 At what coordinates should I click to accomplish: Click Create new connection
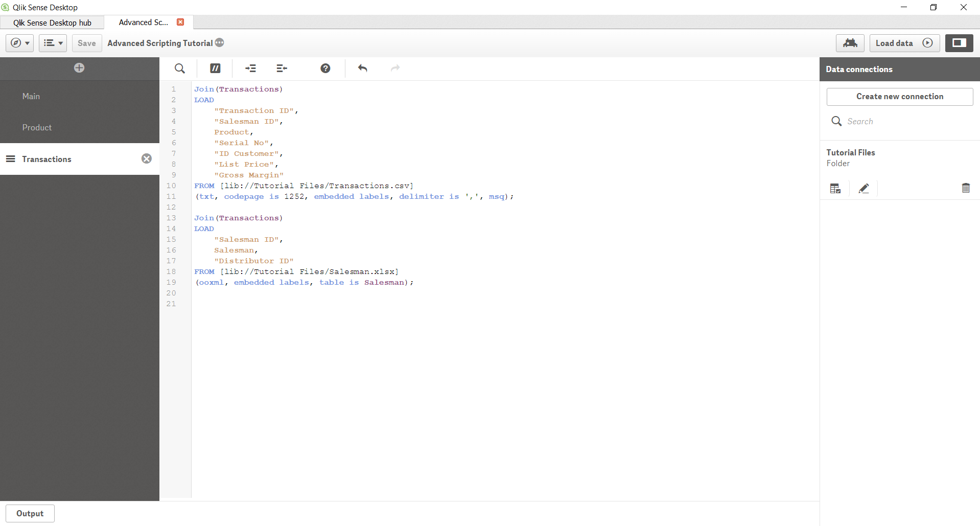900,97
